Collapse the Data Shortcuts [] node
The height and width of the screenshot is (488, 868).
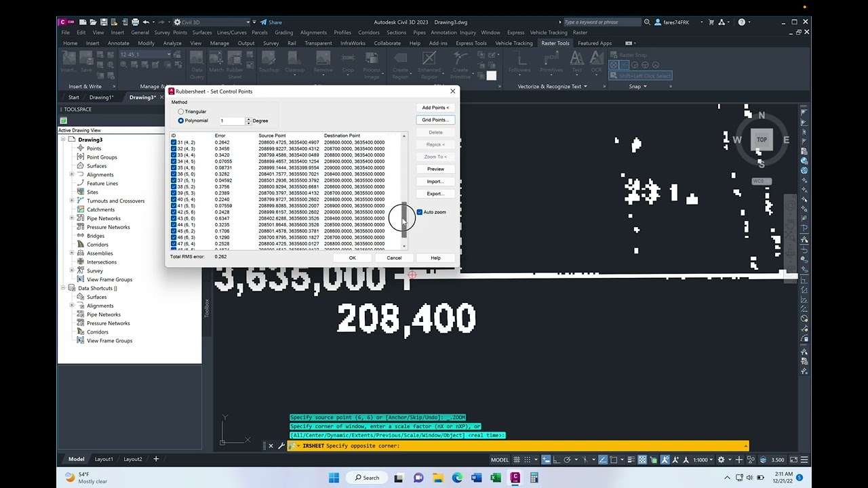[x=63, y=288]
